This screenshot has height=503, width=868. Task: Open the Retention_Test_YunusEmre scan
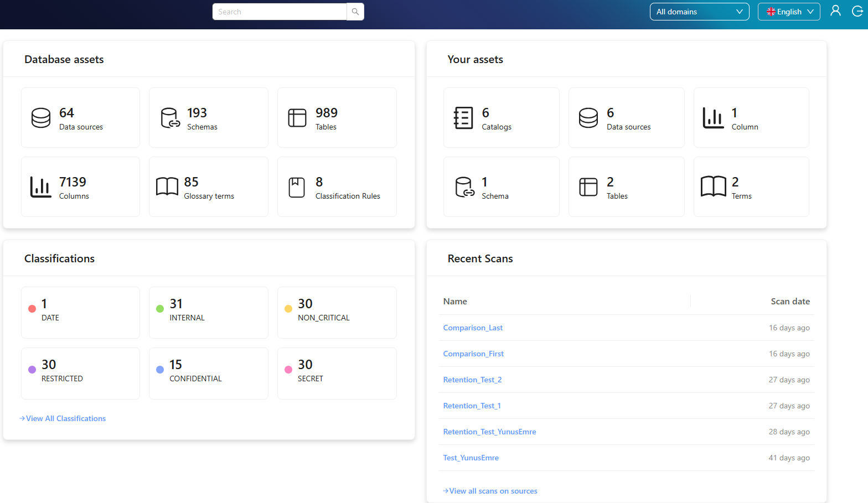coord(489,432)
